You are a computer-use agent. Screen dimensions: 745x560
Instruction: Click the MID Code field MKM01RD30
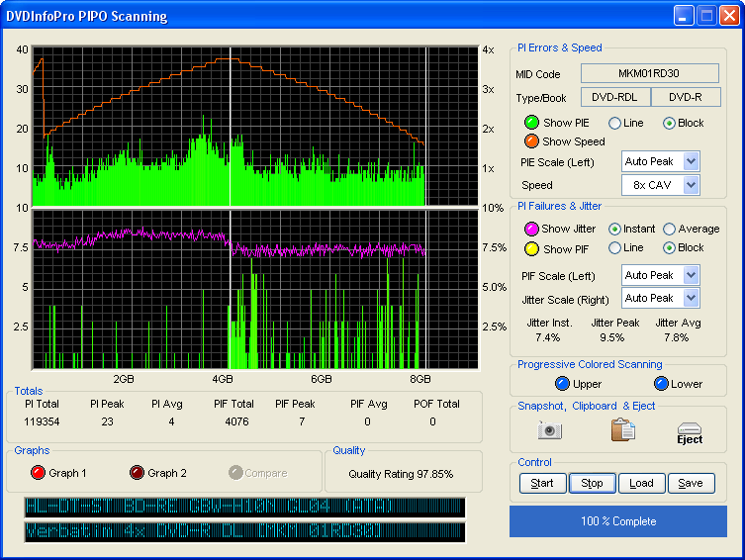(x=649, y=73)
